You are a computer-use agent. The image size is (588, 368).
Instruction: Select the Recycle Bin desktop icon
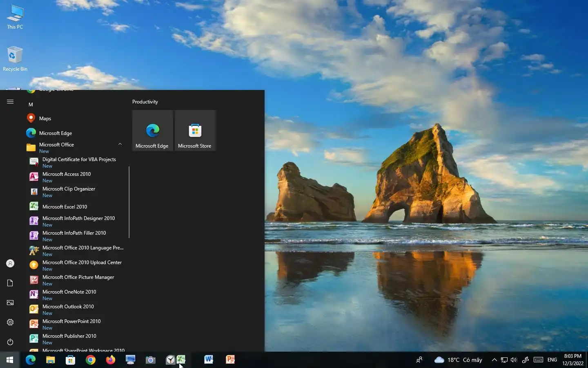15,59
